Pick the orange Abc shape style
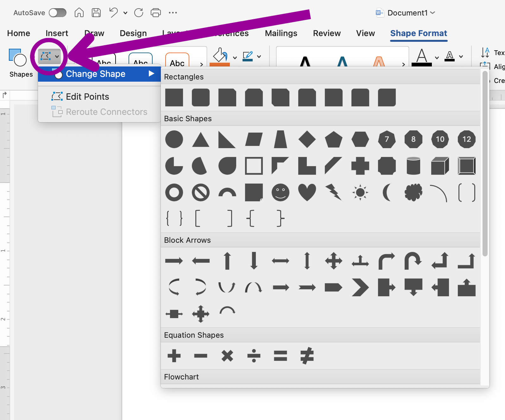505x420 pixels. click(177, 60)
